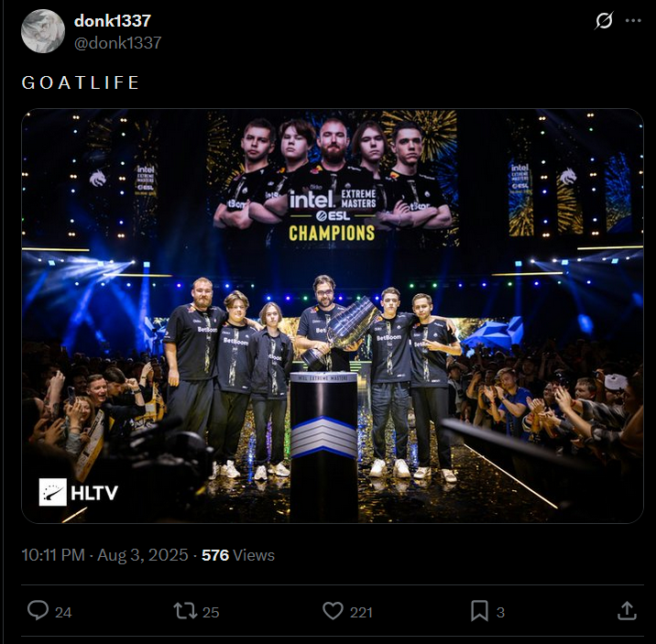Click the 25 reposts count

pos(211,612)
